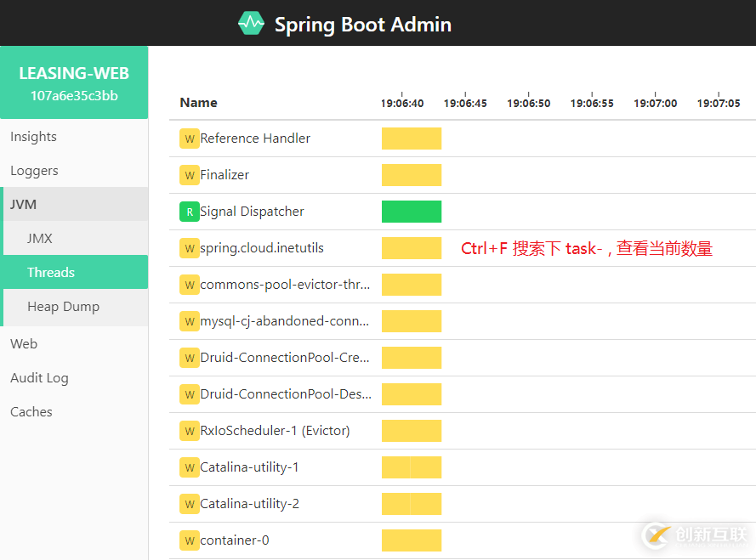Click the W badge next to container-0
The width and height of the screenshot is (756, 560).
(190, 540)
